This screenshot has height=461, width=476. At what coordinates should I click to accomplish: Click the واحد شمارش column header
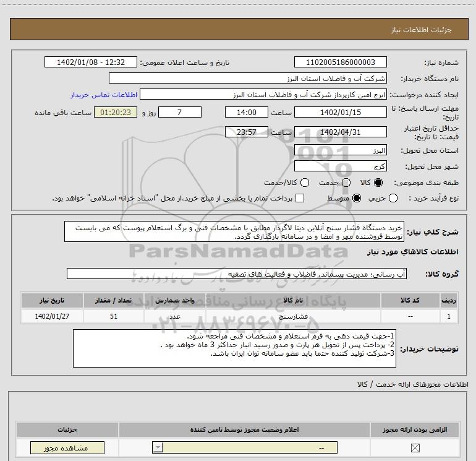pyautogui.click(x=175, y=300)
